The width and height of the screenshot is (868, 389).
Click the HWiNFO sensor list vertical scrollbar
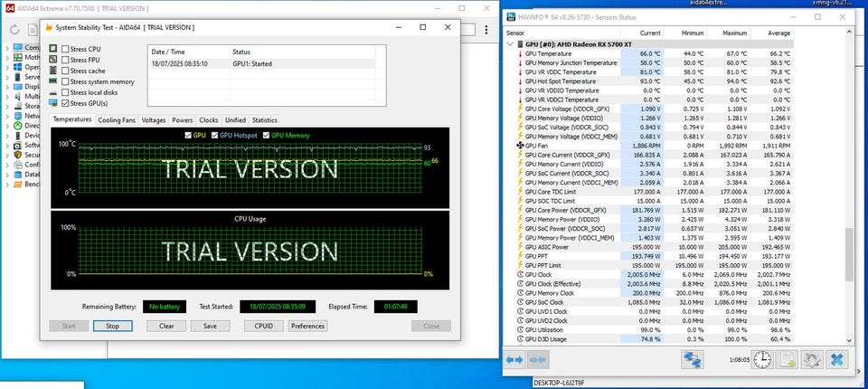848,253
